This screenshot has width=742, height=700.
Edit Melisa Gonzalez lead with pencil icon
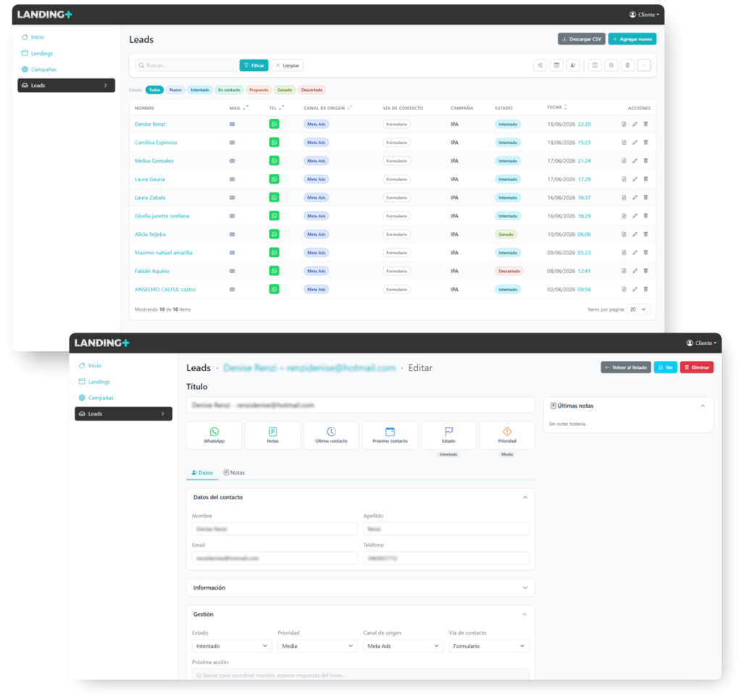coord(635,161)
